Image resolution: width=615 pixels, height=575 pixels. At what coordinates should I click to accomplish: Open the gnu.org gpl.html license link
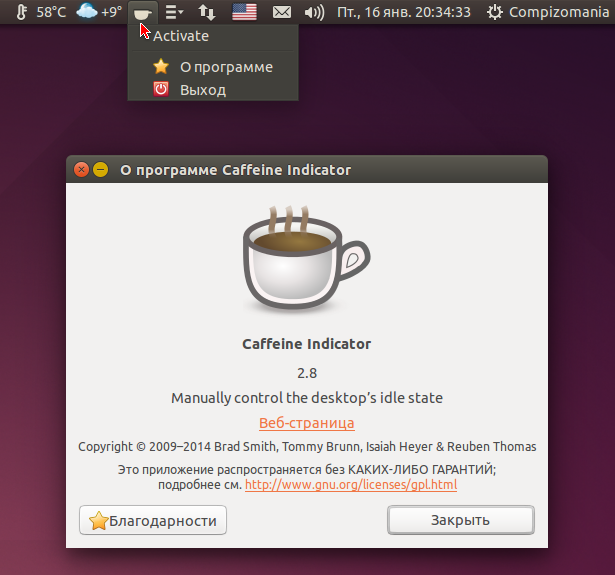coord(351,485)
